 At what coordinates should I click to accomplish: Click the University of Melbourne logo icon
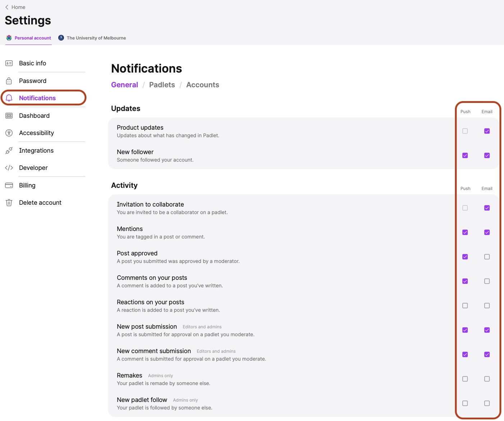pos(61,38)
